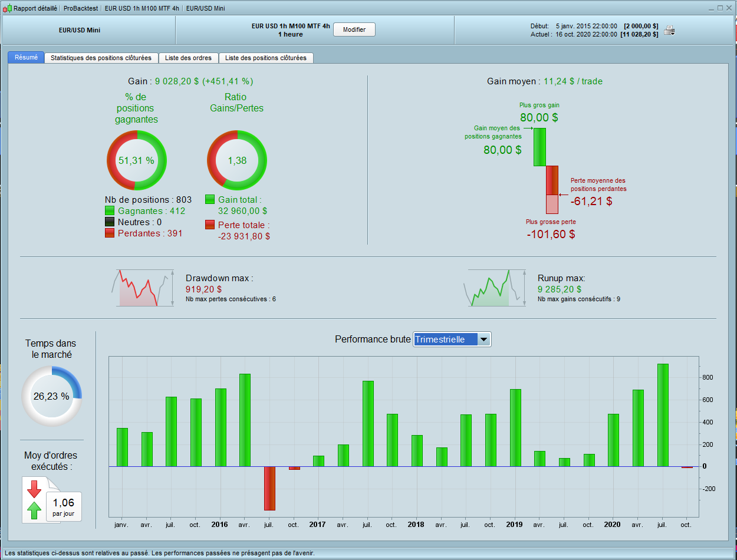Click the Gagnantes : 412 text
This screenshot has width=737, height=560.
(152, 210)
